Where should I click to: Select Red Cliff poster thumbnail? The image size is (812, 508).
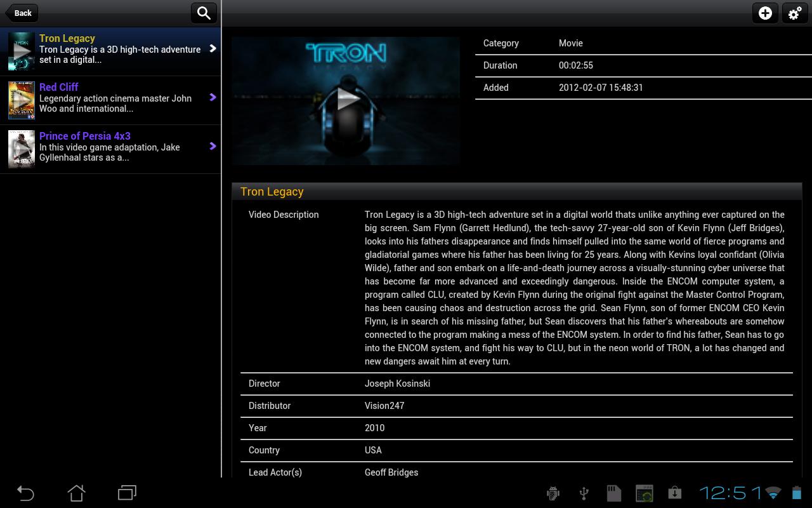[x=21, y=100]
